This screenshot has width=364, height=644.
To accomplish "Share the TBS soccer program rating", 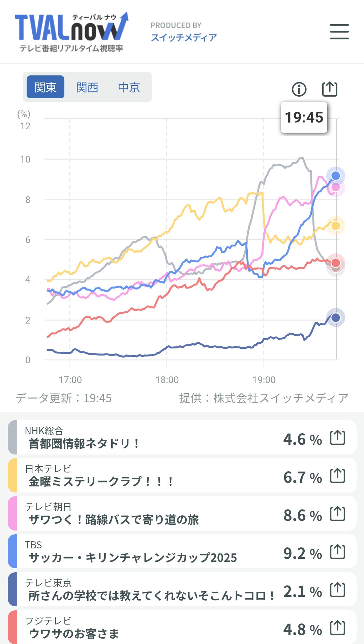I will click(x=337, y=552).
